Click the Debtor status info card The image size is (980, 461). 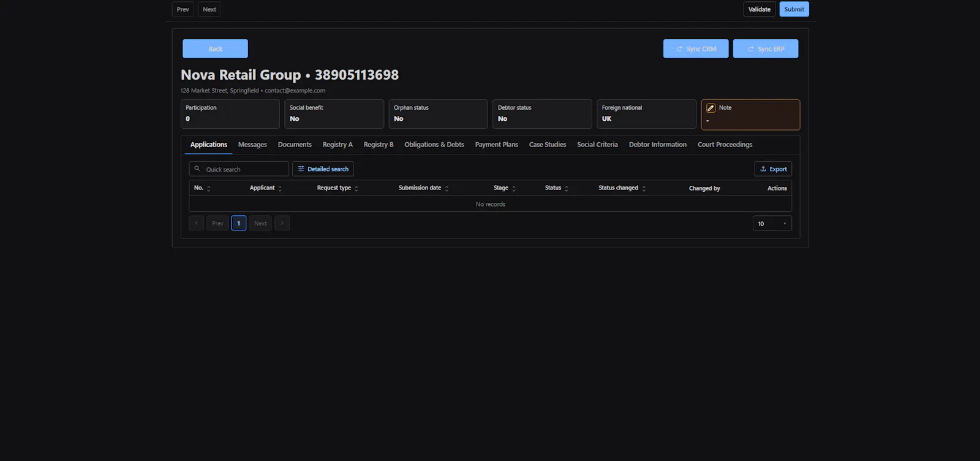(542, 114)
